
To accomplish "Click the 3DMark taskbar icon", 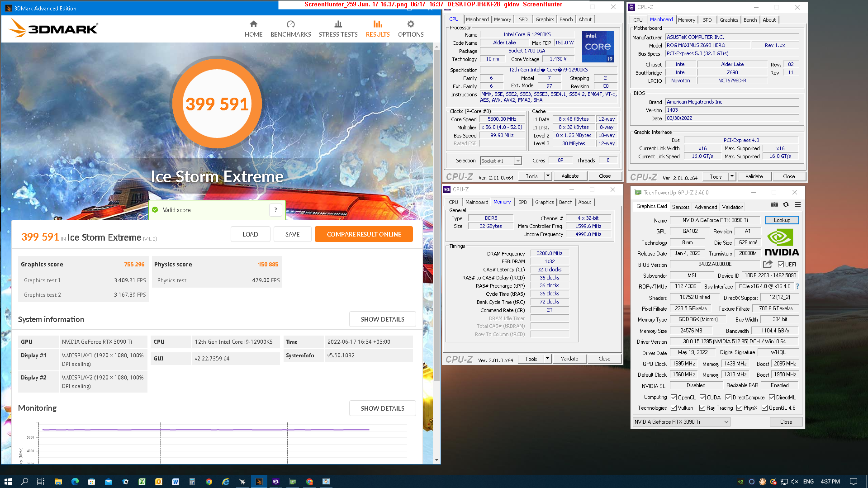I will pos(259,481).
